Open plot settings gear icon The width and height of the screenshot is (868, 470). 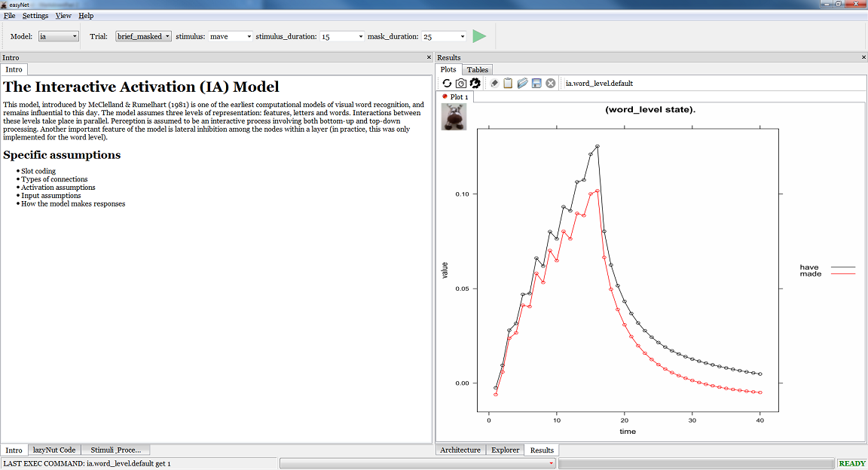[475, 83]
